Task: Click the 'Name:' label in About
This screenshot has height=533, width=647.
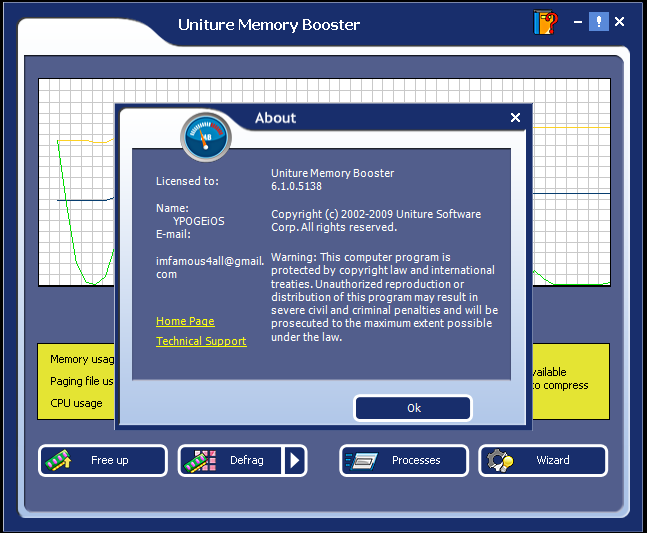Action: 172,208
